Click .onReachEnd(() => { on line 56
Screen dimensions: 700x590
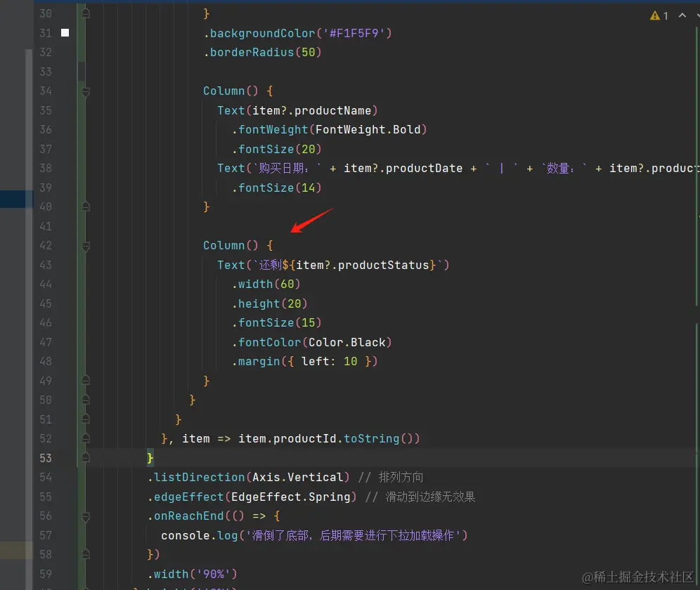click(x=214, y=516)
